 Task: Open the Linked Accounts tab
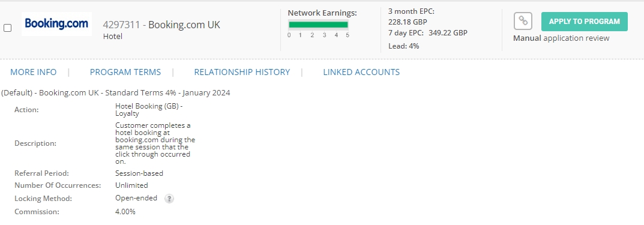tap(361, 72)
